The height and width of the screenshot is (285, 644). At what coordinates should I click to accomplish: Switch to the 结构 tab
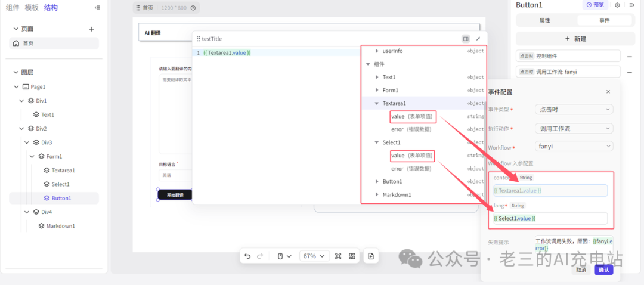(51, 7)
